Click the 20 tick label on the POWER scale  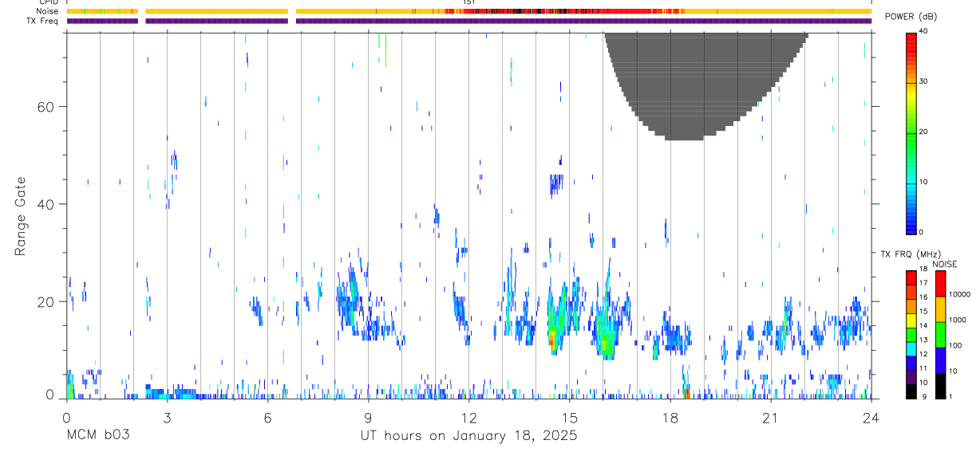click(x=923, y=132)
